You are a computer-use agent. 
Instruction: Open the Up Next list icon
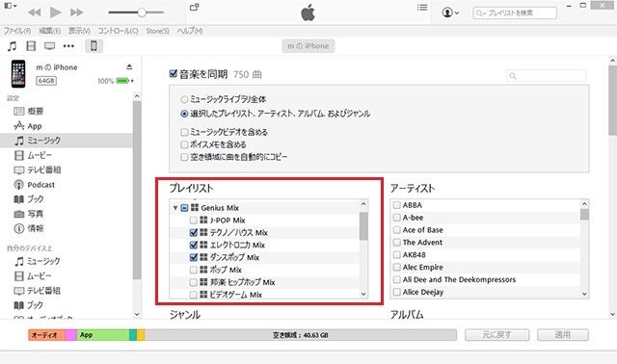[x=422, y=8]
